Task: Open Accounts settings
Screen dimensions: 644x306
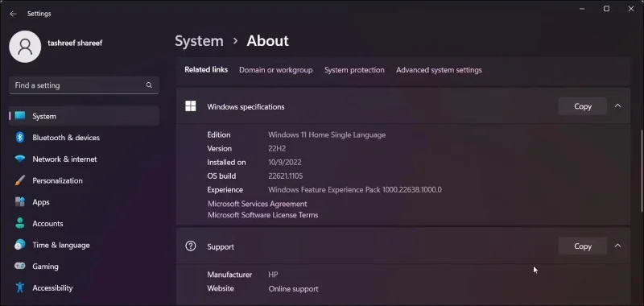Action: point(85,223)
